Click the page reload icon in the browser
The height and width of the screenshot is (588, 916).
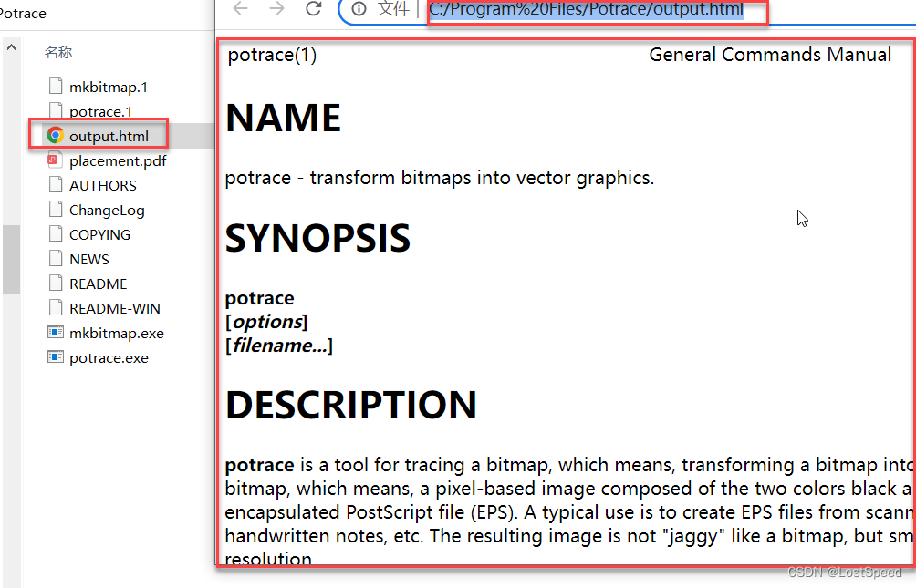point(313,9)
